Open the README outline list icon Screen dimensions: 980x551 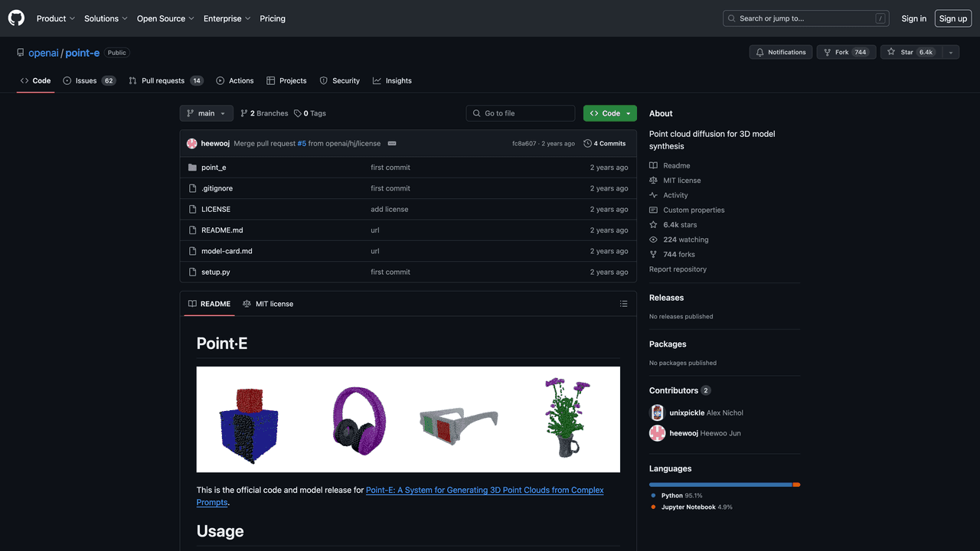click(x=623, y=304)
